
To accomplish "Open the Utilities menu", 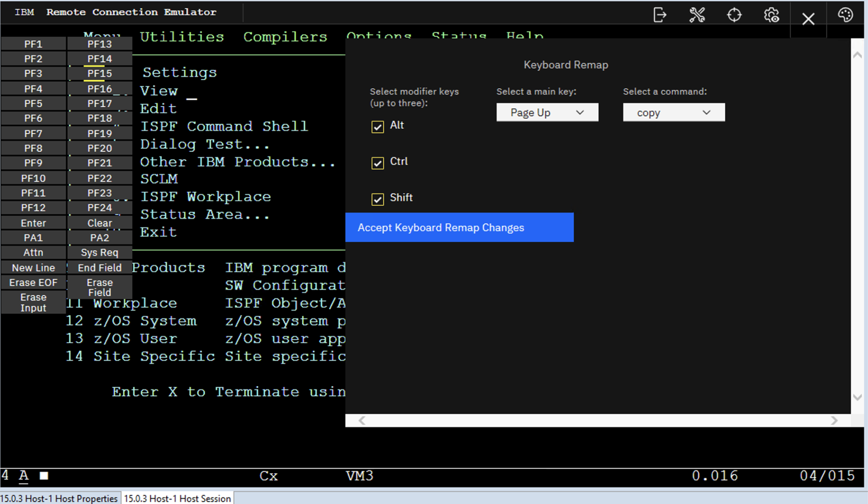I will point(182,36).
